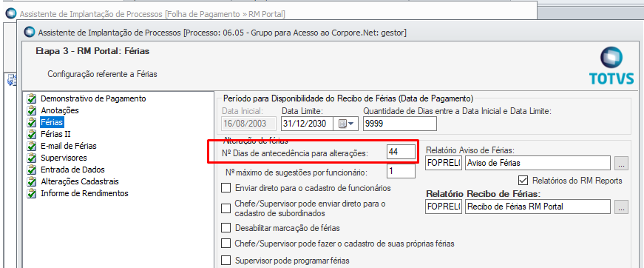Click checkmark icon beside Anotações
The width and height of the screenshot is (644, 268).
(x=31, y=111)
